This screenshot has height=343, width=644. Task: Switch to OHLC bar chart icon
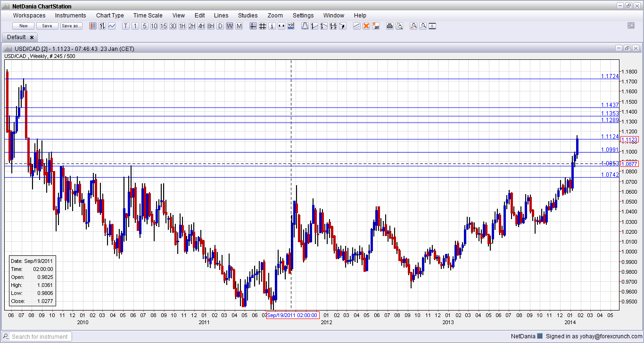[102, 26]
